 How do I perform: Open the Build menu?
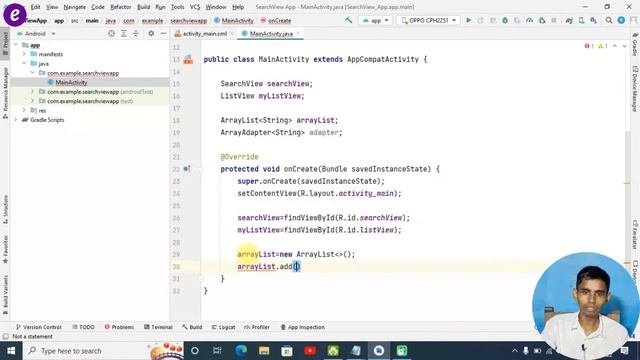[x=143, y=7]
